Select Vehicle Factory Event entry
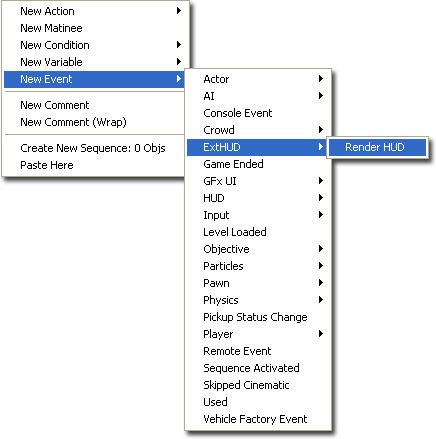The width and height of the screenshot is (436, 439). [258, 419]
